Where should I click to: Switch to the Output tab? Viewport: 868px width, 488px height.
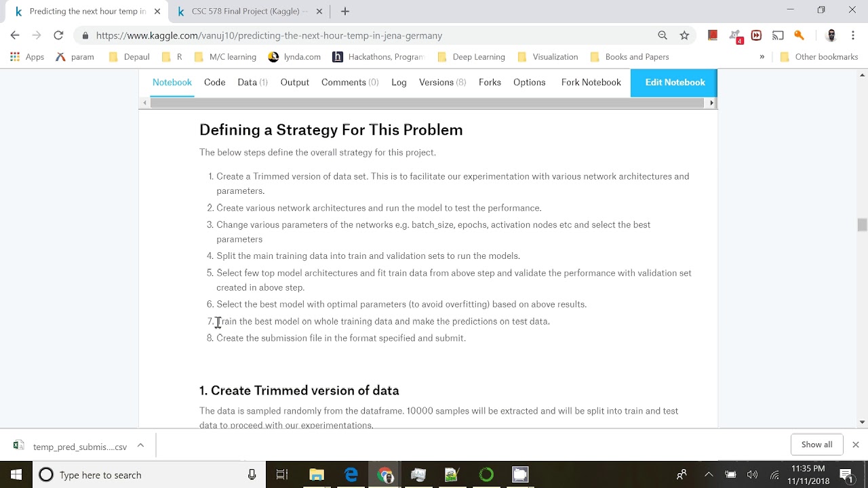[295, 82]
